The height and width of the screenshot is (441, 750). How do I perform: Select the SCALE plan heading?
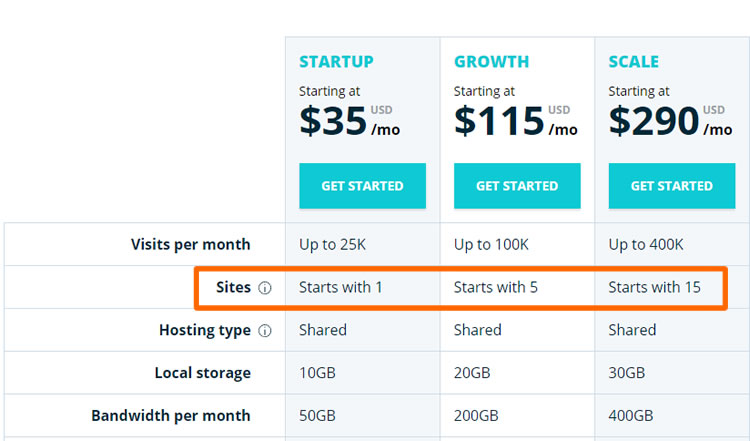click(633, 62)
